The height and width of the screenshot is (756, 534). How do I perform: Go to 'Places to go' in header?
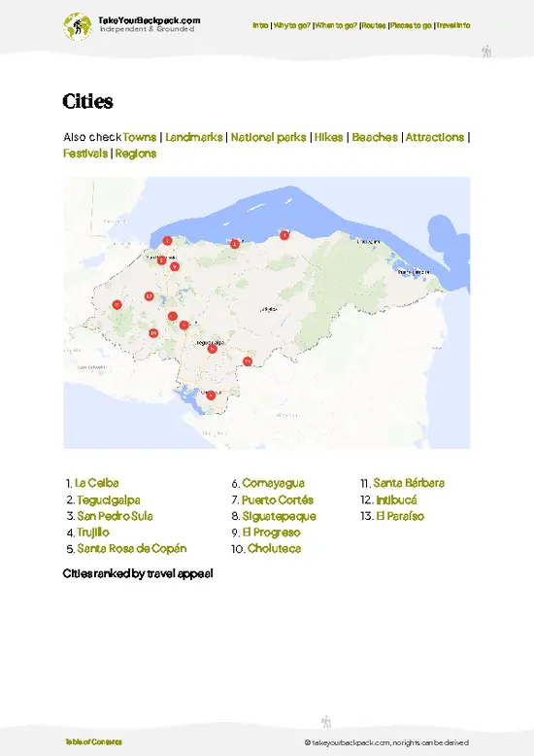point(411,25)
